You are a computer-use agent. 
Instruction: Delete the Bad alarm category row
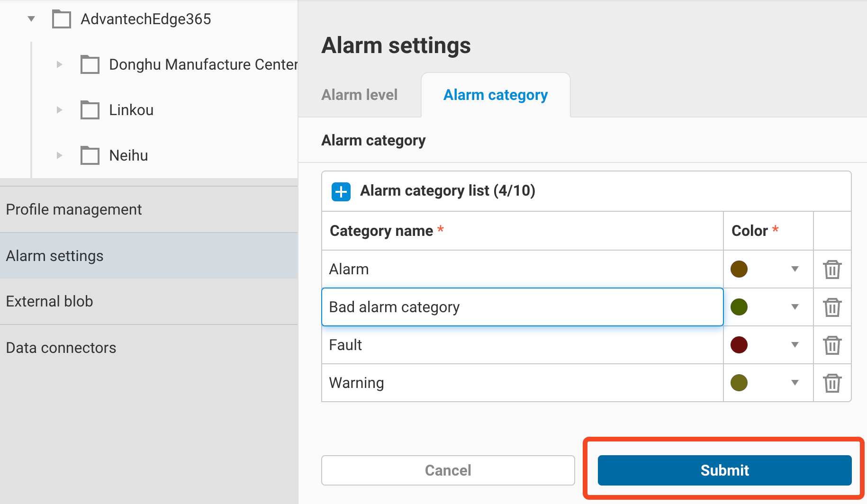point(832,307)
